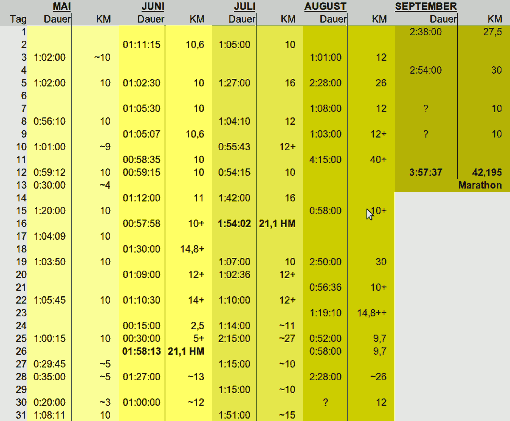510x421 pixels.
Task: Select the cell with 01:05:07
Action: click(141, 134)
